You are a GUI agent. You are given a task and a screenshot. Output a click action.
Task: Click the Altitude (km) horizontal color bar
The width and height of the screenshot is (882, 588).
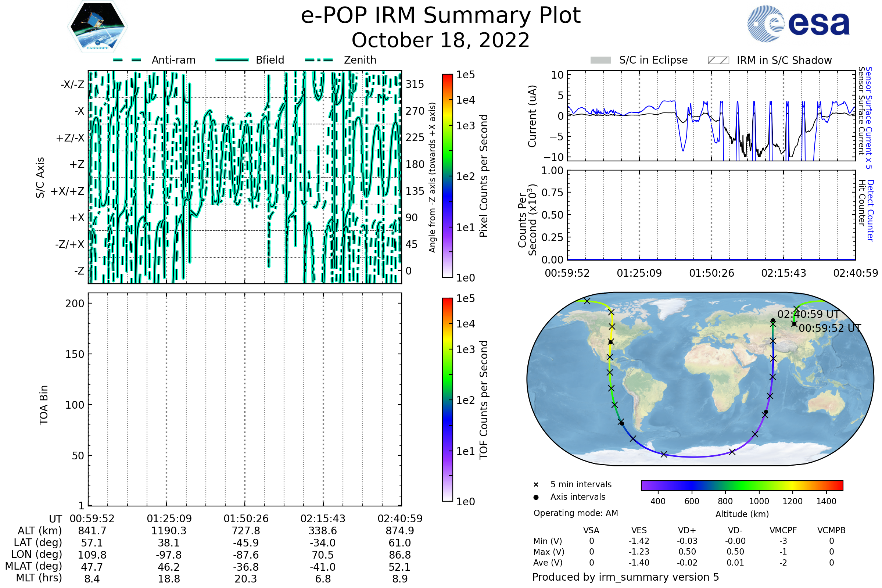(742, 485)
